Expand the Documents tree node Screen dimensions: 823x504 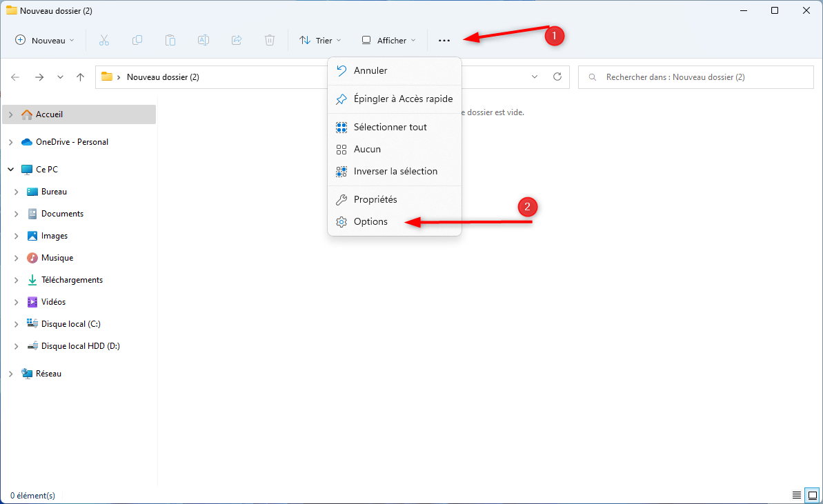(x=17, y=214)
